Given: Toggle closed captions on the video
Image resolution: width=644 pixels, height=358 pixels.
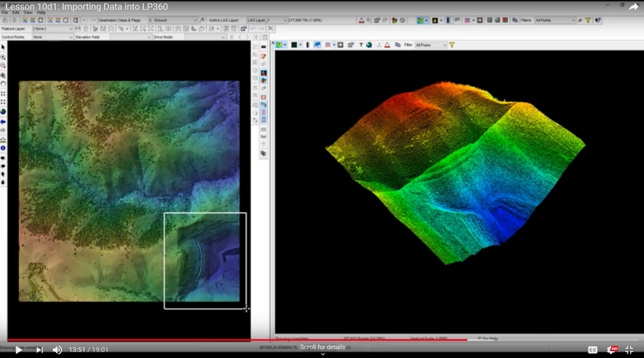Looking at the screenshot, I should point(592,350).
